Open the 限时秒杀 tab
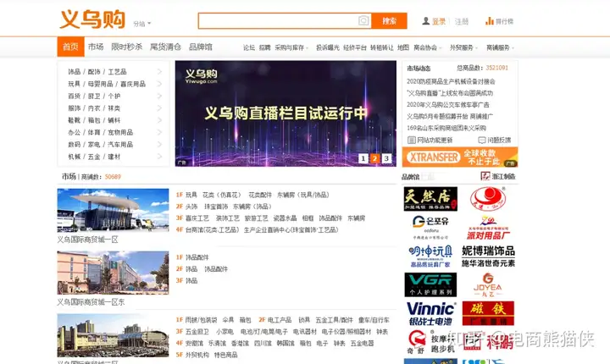Screen dimensions: 610x364 (x=127, y=47)
